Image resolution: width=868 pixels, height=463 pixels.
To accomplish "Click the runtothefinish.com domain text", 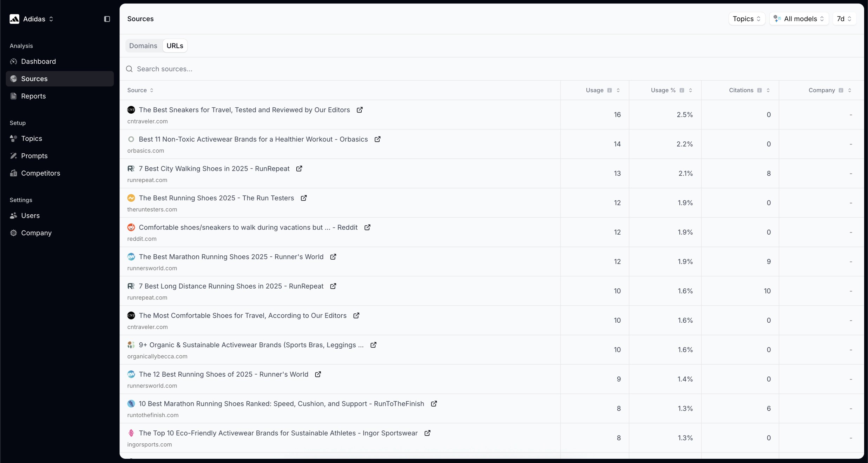I will click(x=153, y=415).
